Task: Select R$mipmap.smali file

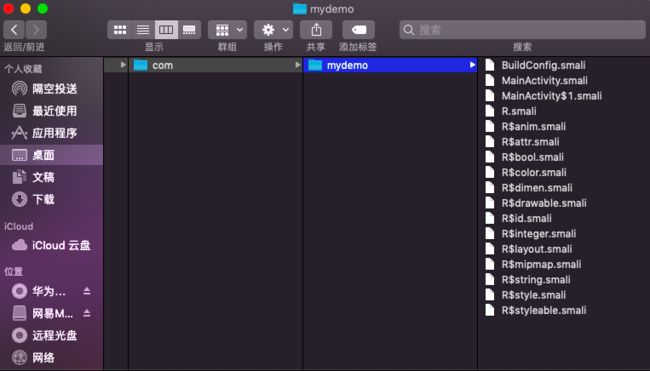Action: point(541,264)
